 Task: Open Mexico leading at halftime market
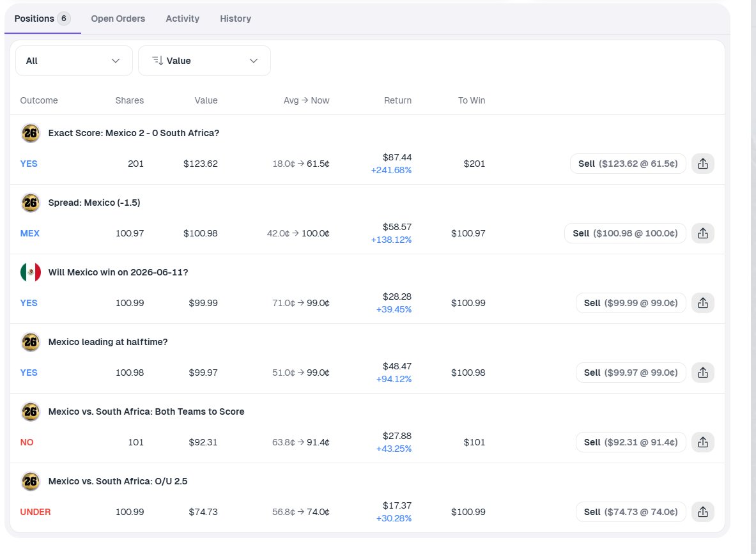click(x=108, y=342)
